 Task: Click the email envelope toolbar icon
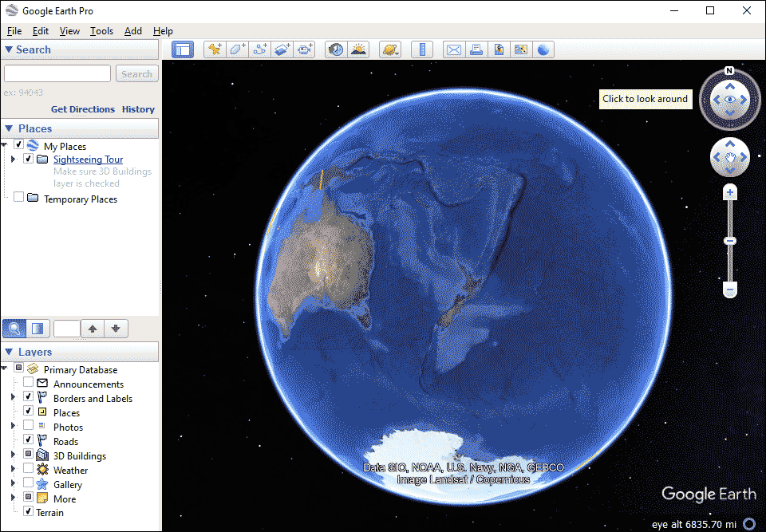454,49
